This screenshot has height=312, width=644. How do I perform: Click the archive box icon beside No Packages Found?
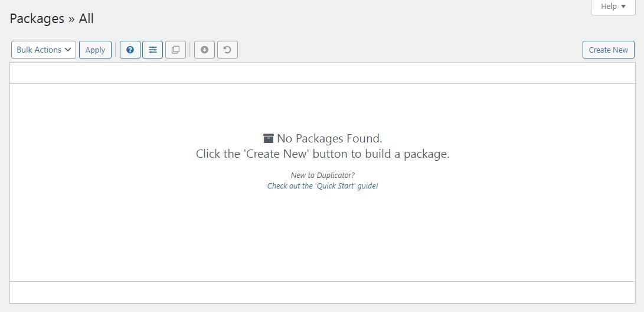coord(269,138)
